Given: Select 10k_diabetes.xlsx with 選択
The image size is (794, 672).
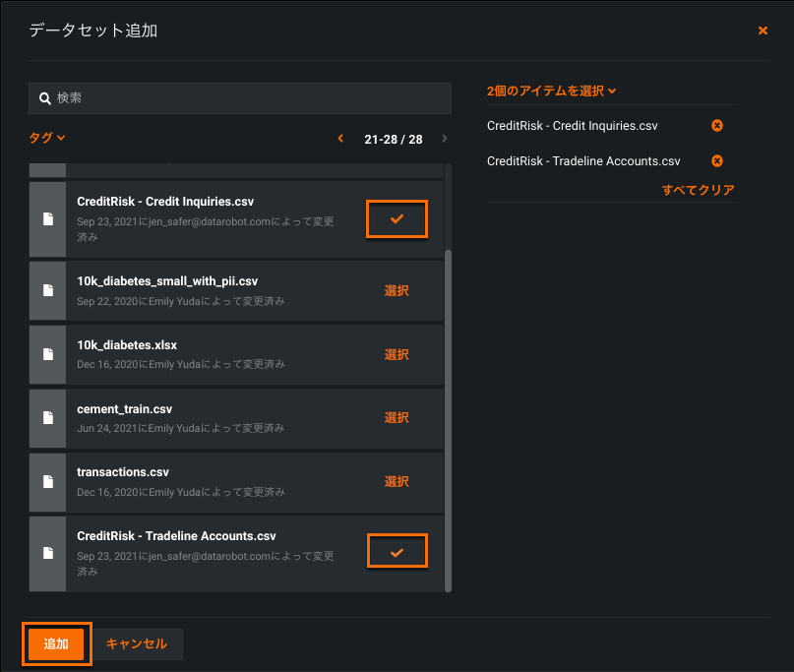Looking at the screenshot, I should pos(397,354).
